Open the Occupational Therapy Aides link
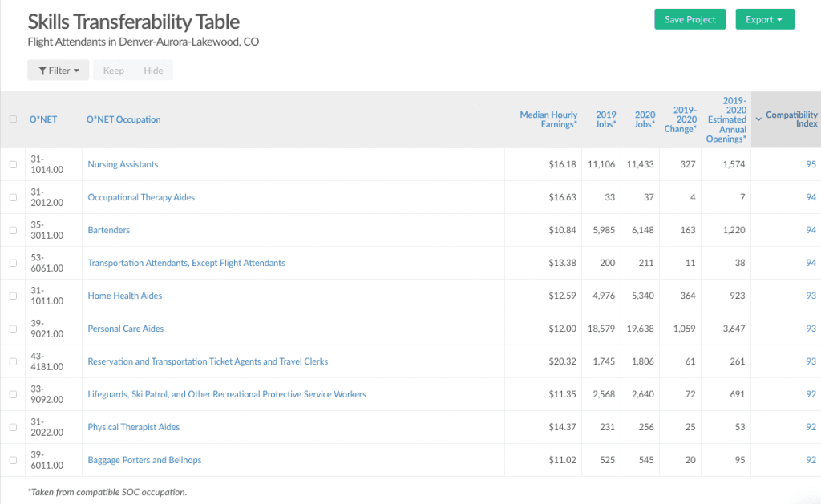The image size is (821, 504). point(141,197)
